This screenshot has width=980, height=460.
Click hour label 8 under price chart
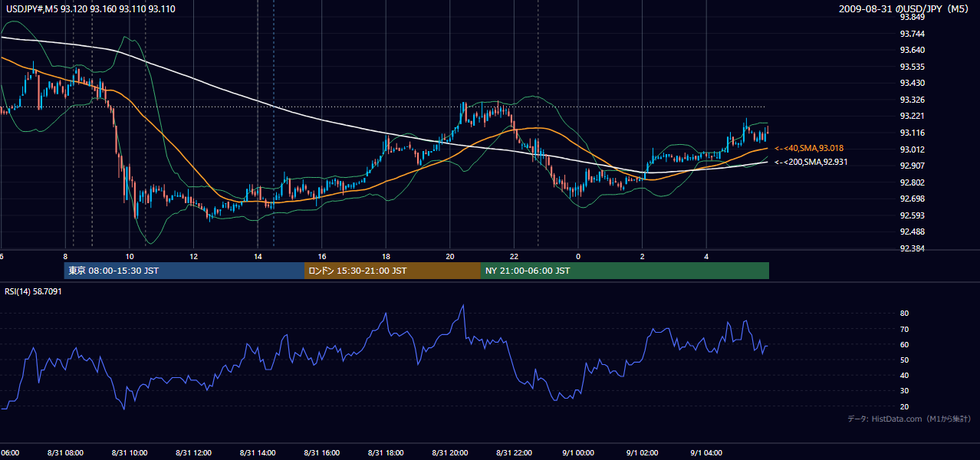[x=65, y=256]
